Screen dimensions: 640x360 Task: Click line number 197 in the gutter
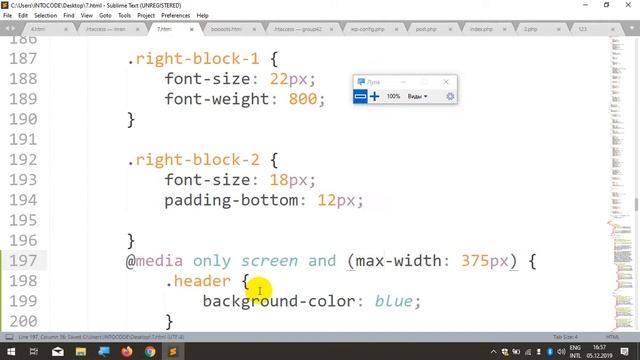(23, 261)
